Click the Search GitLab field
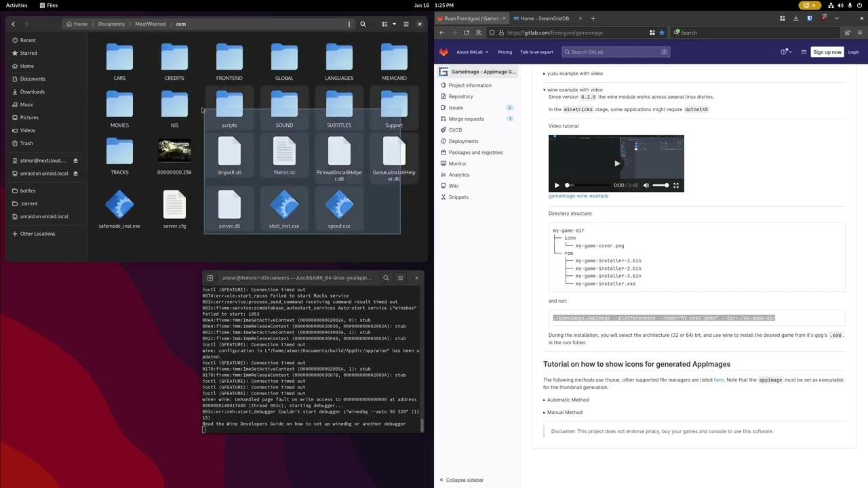Viewport: 868px width, 488px height. pos(616,52)
